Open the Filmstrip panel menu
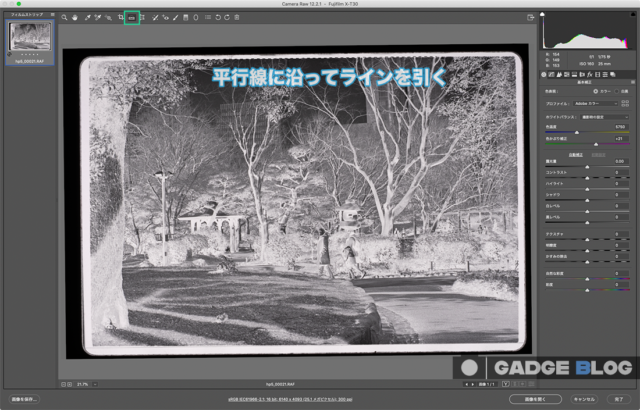This screenshot has width=640, height=410. coord(52,14)
